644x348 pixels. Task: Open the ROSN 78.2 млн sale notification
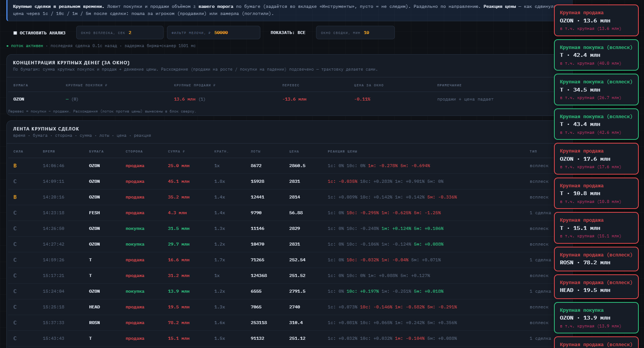[x=596, y=259]
